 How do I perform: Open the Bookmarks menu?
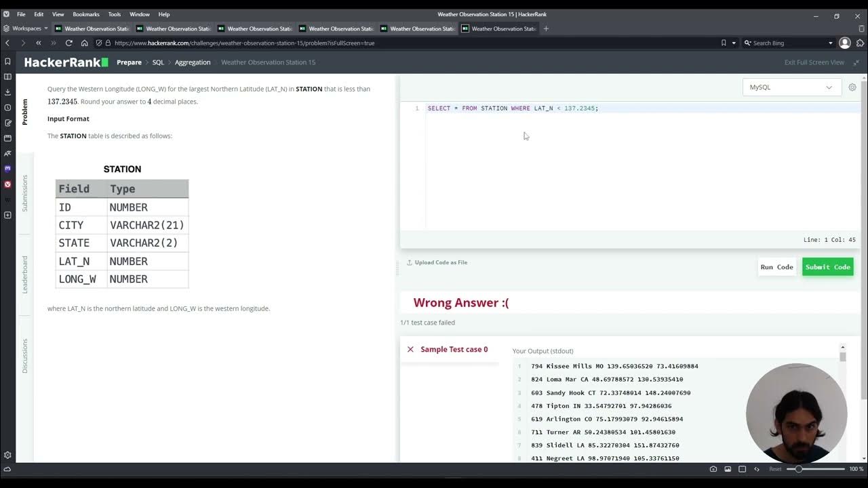pyautogui.click(x=86, y=14)
